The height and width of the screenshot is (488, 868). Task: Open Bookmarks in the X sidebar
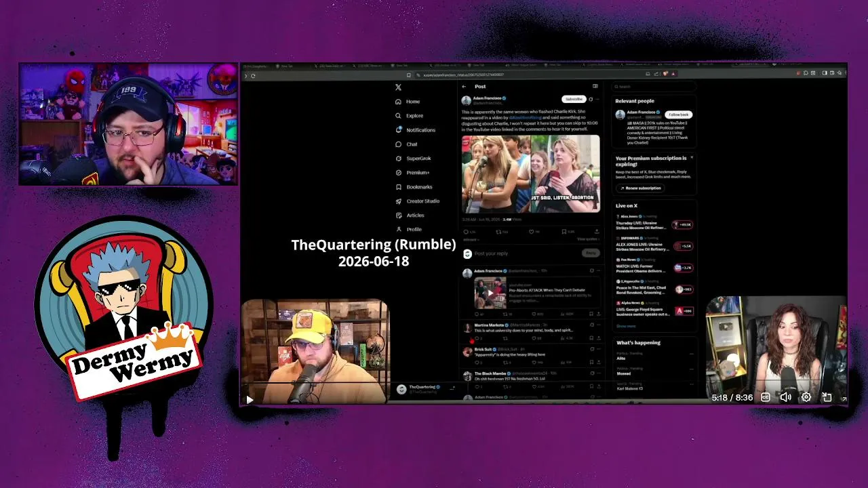pyautogui.click(x=414, y=187)
